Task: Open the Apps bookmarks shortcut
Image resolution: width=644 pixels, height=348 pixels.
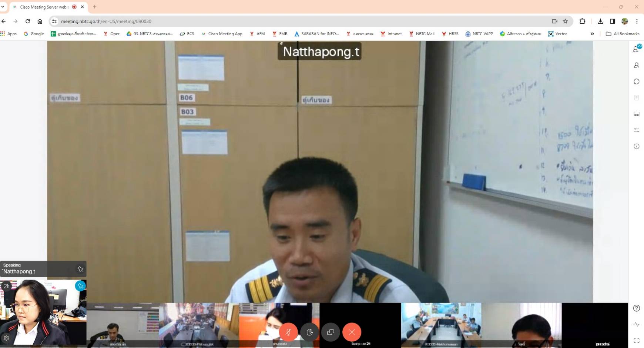Action: pos(9,34)
